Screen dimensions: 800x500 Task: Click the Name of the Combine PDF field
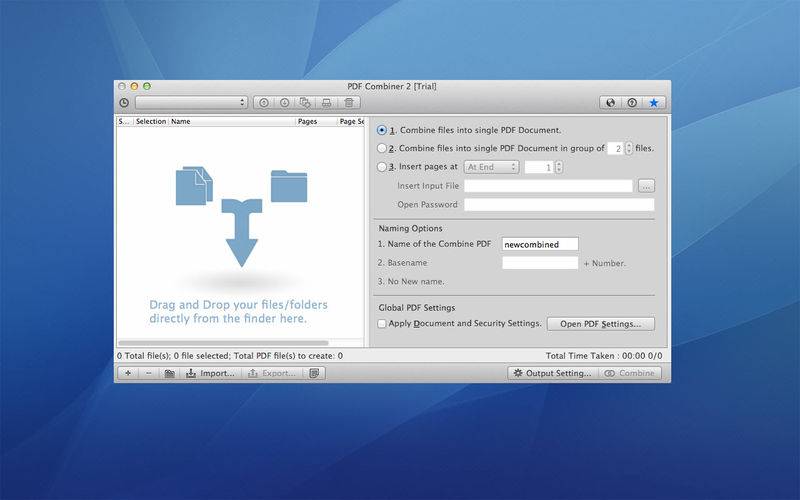540,244
